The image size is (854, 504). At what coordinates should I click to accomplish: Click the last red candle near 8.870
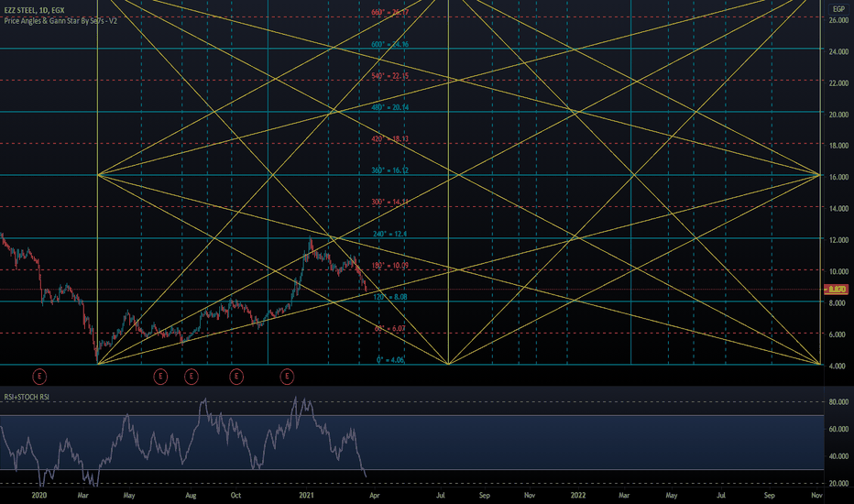click(x=366, y=287)
